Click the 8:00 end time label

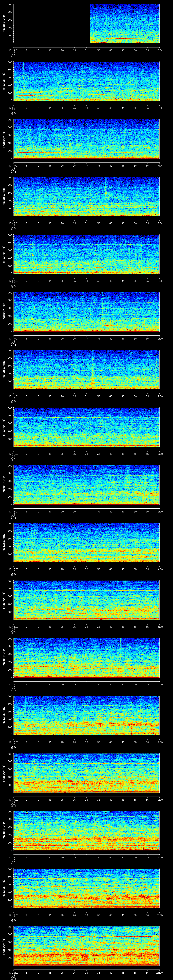pos(160,223)
